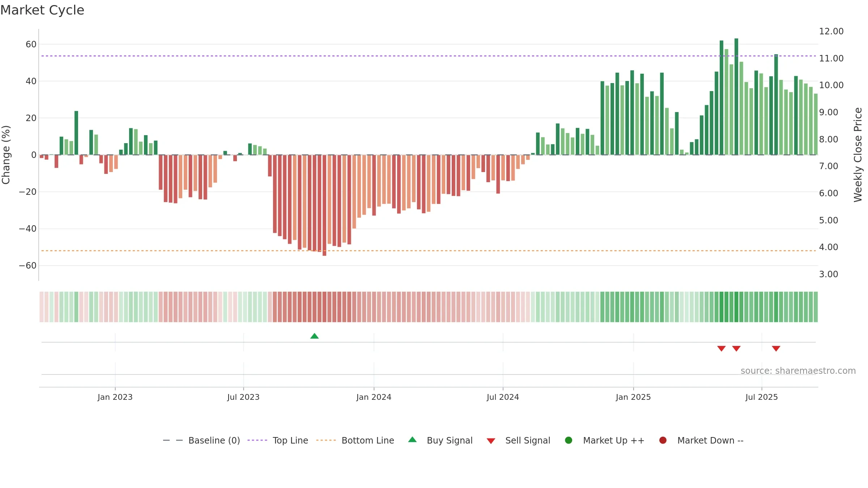Click the Jul 2023 axis label
Image resolution: width=868 pixels, height=488 pixels.
243,397
